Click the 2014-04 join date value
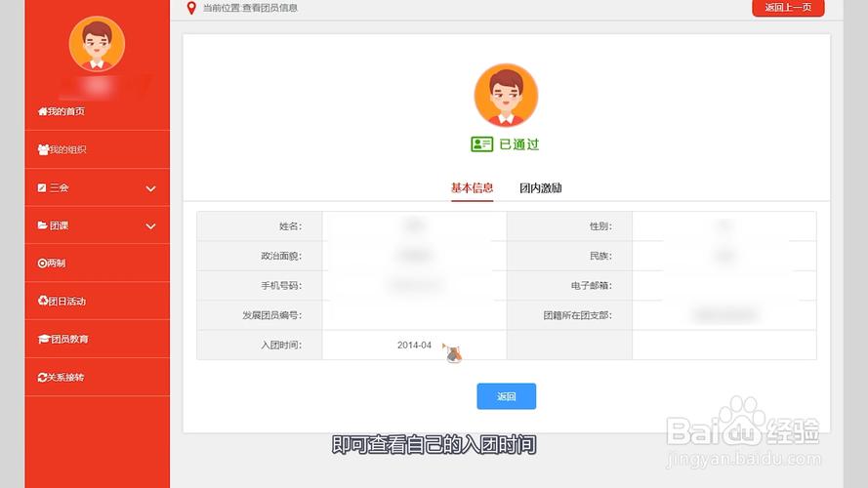Image resolution: width=868 pixels, height=488 pixels. (x=414, y=346)
